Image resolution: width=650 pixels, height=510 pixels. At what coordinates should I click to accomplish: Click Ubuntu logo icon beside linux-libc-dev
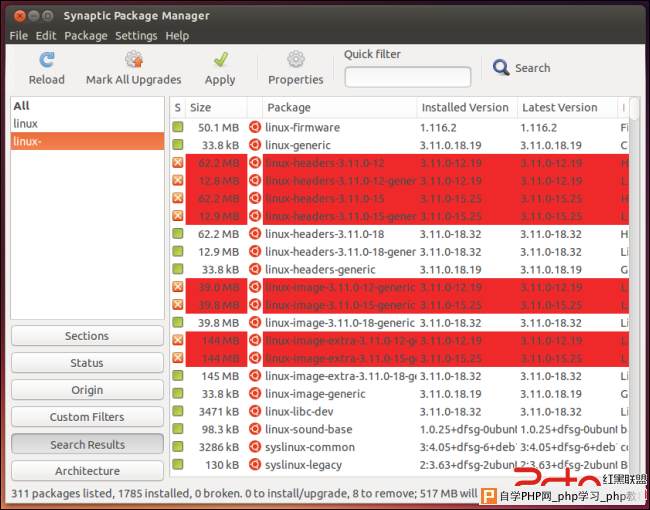(x=255, y=411)
